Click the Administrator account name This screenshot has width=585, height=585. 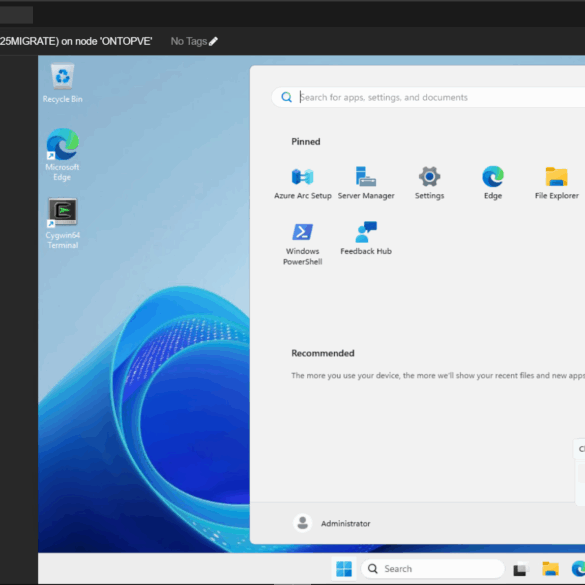[345, 523]
